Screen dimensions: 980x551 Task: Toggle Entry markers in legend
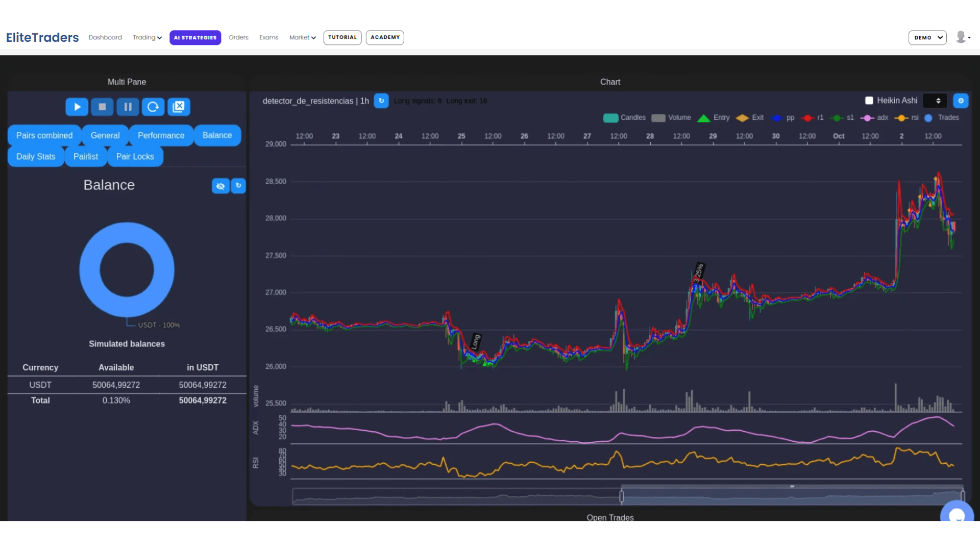point(714,118)
